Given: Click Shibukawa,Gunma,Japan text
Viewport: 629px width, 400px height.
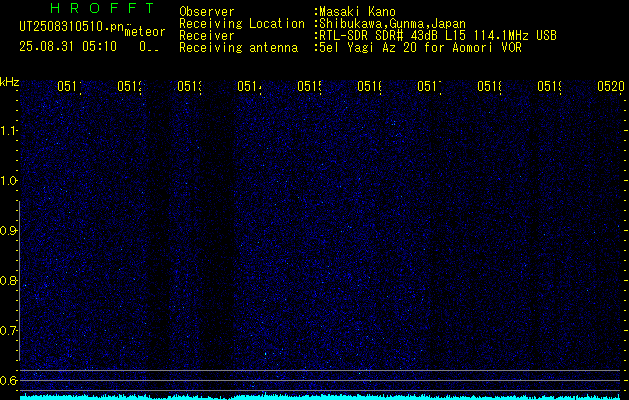Looking at the screenshot, I should (392, 24).
